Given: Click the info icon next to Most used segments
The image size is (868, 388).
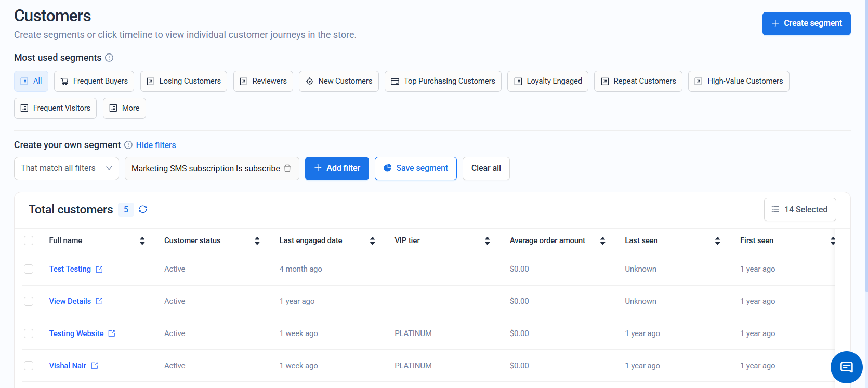Looking at the screenshot, I should coord(109,58).
